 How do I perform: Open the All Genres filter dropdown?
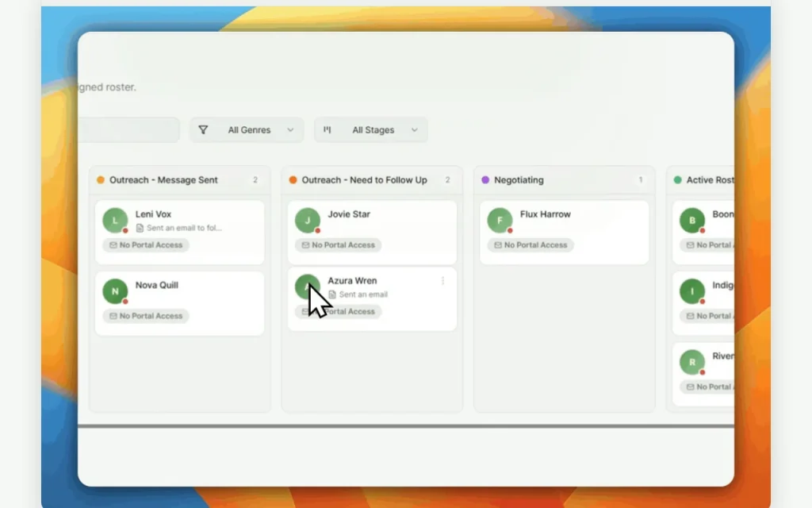tap(247, 130)
